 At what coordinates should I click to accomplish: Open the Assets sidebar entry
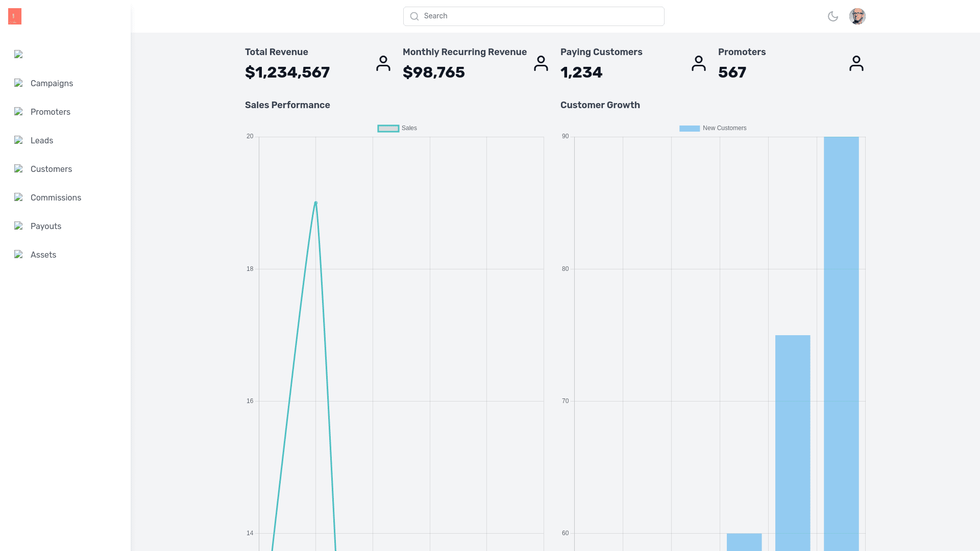point(43,255)
